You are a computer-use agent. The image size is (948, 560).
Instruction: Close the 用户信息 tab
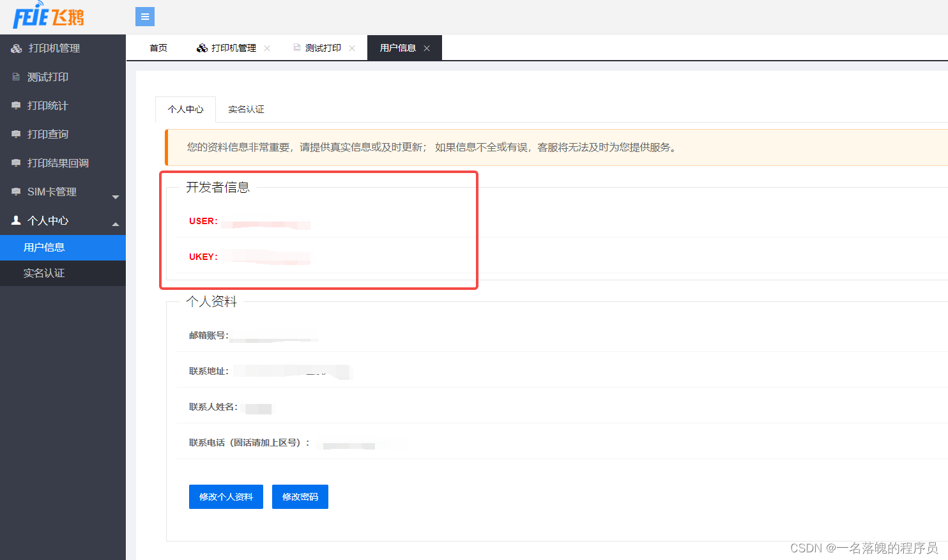coord(427,49)
